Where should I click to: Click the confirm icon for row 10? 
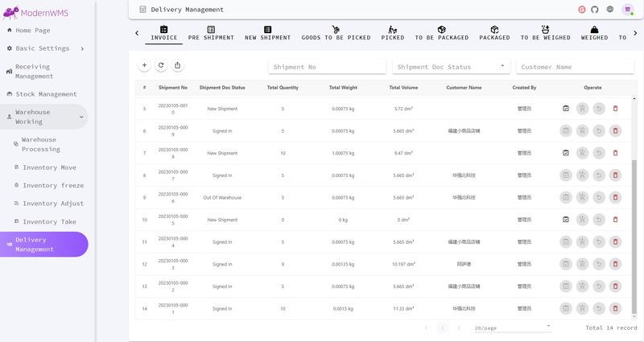(x=566, y=220)
